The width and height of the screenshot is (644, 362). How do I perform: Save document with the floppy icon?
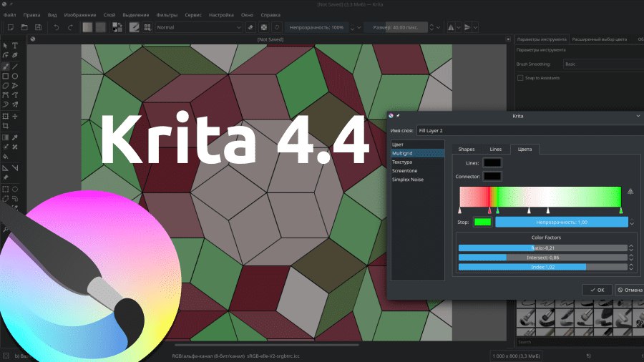pos(38,27)
